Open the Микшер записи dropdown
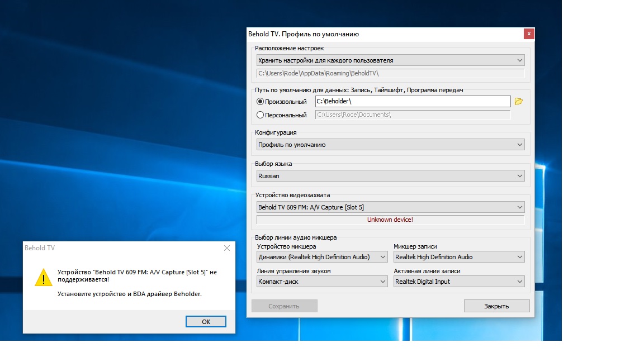Screen dimensions: 644x362 (459, 257)
